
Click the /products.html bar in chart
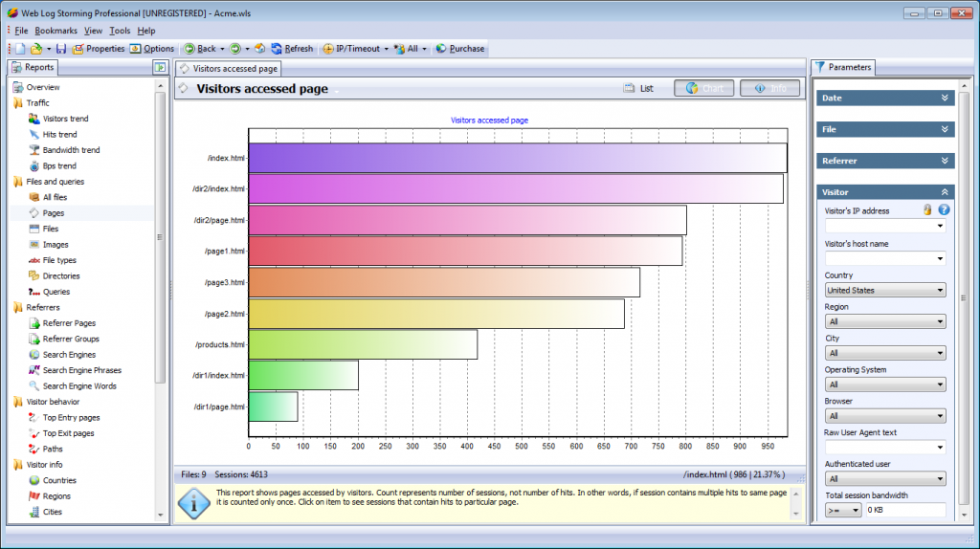point(363,344)
